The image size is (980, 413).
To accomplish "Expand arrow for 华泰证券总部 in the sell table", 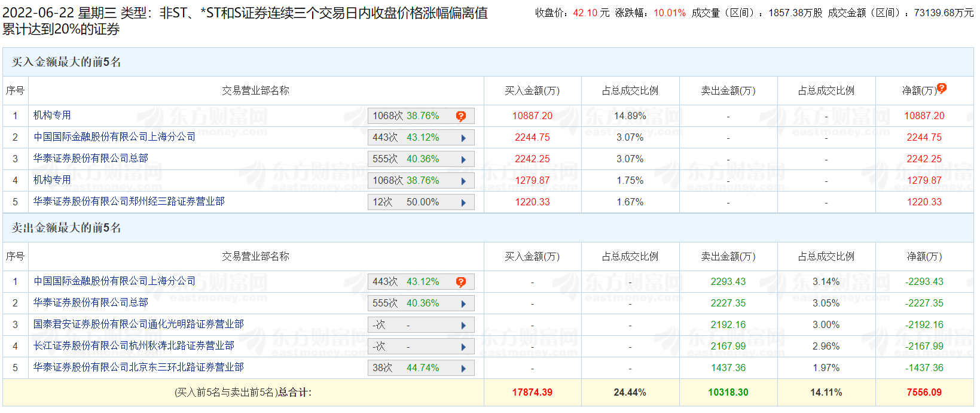I will (463, 303).
